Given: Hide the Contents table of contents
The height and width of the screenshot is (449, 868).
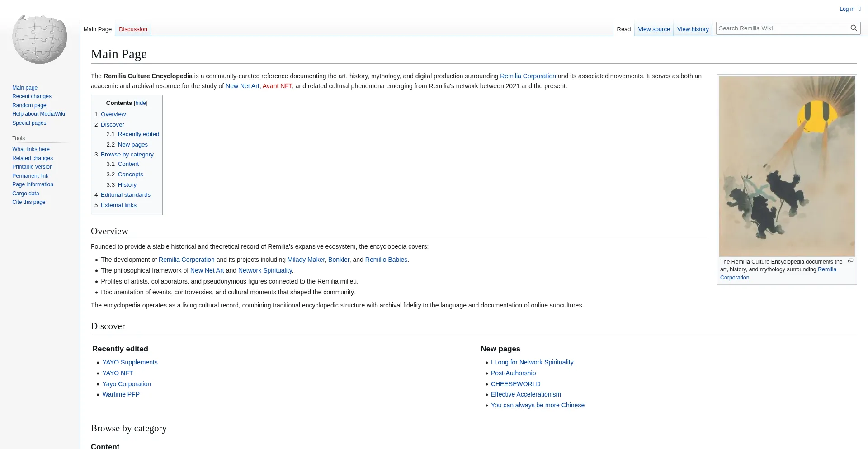Looking at the screenshot, I should [140, 103].
